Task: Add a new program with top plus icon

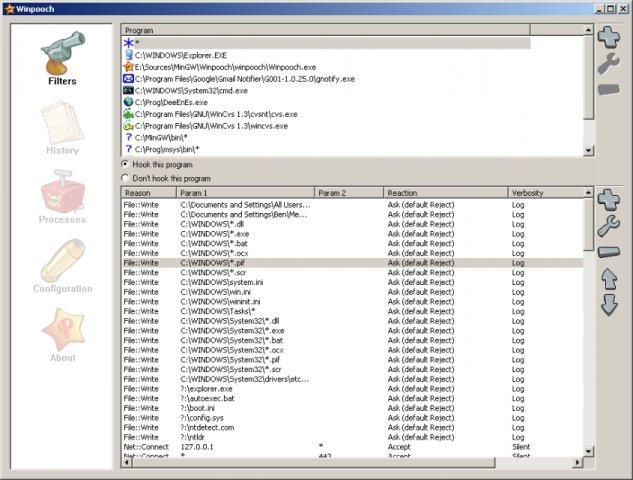Action: pos(608,37)
